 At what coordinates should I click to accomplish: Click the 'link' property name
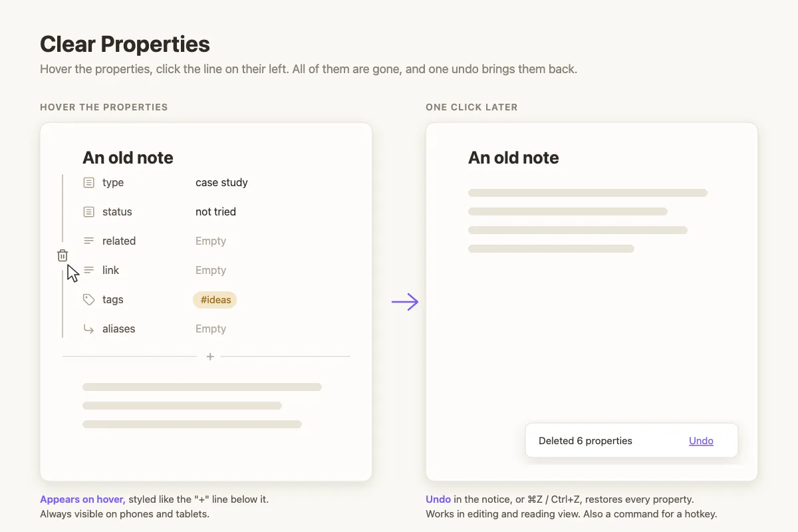pos(111,270)
